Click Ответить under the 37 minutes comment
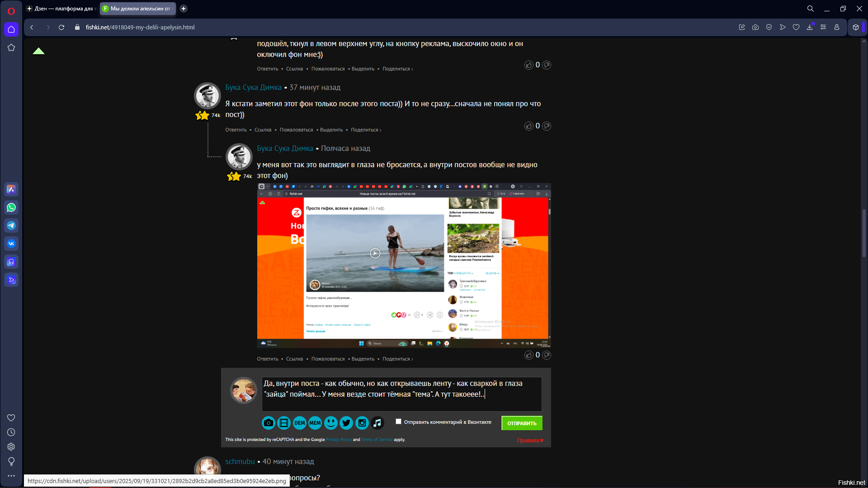This screenshot has width=868, height=488. tap(236, 130)
